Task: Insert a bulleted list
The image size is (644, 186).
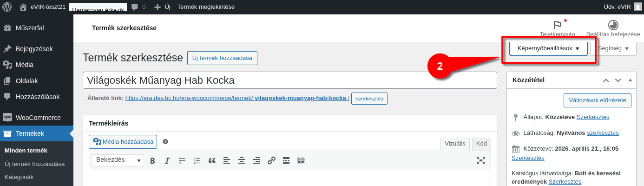Action: [182, 160]
